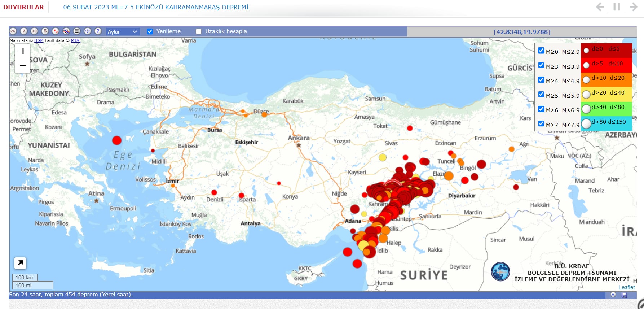Click the d>40 d≤80 green depth swatch
The image size is (644, 309).
tap(606, 109)
